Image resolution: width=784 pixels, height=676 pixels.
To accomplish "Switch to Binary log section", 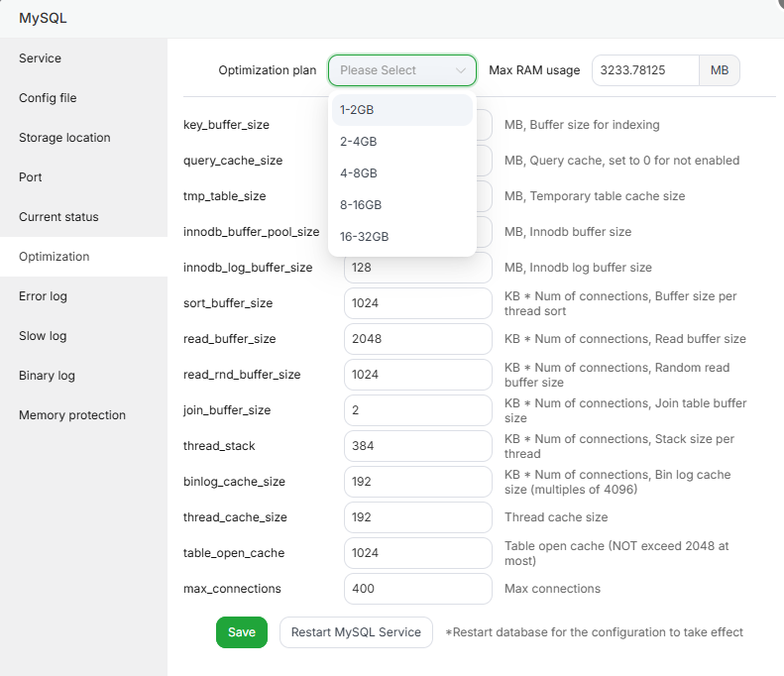I will (83, 376).
